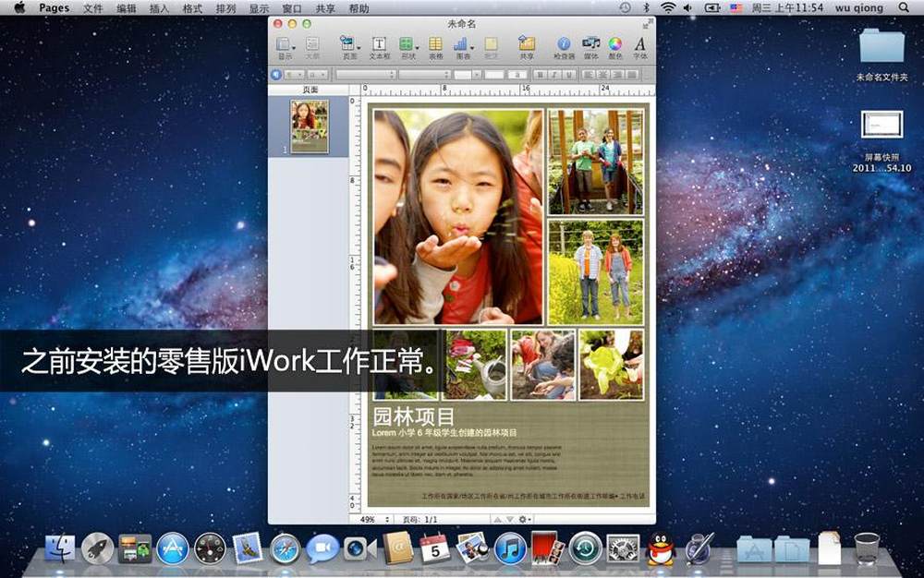Open the 插入 (Insert) menu
This screenshot has height=578, width=924.
[x=159, y=7]
